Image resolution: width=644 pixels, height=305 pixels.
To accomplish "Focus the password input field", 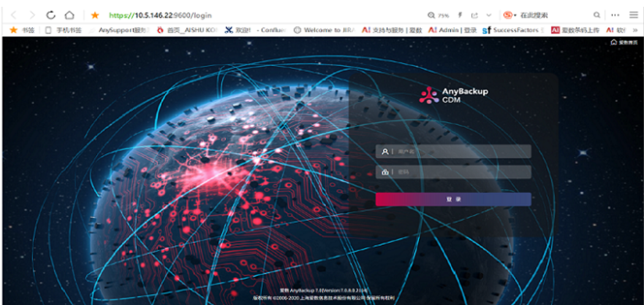I will pos(453,172).
